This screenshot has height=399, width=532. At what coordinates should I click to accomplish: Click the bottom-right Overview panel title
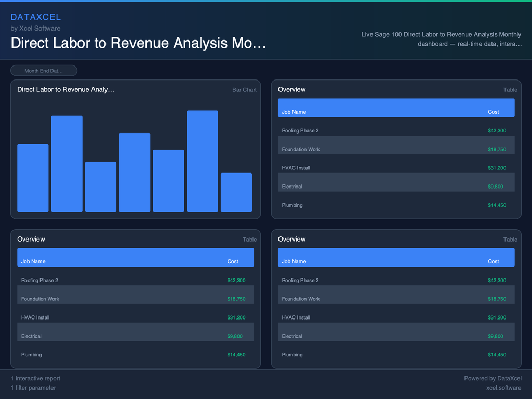tap(292, 239)
